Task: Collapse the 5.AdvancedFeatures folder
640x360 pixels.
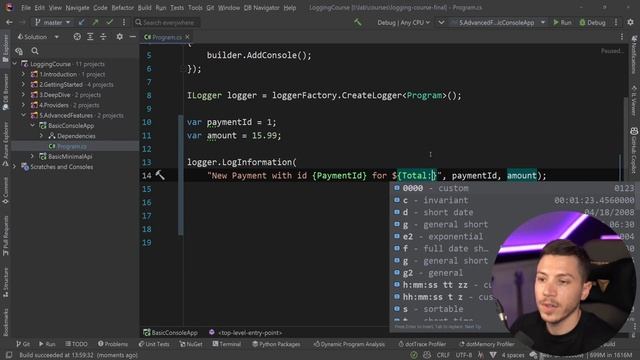Action: click(24, 116)
